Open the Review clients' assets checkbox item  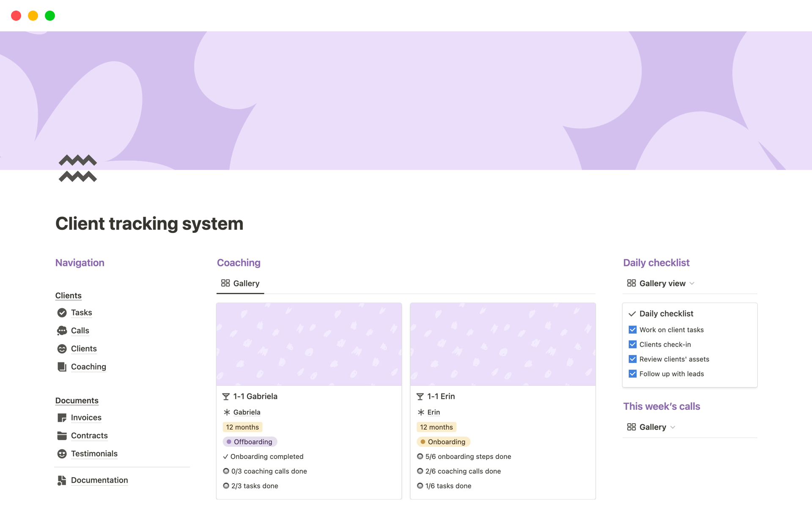tap(633, 359)
